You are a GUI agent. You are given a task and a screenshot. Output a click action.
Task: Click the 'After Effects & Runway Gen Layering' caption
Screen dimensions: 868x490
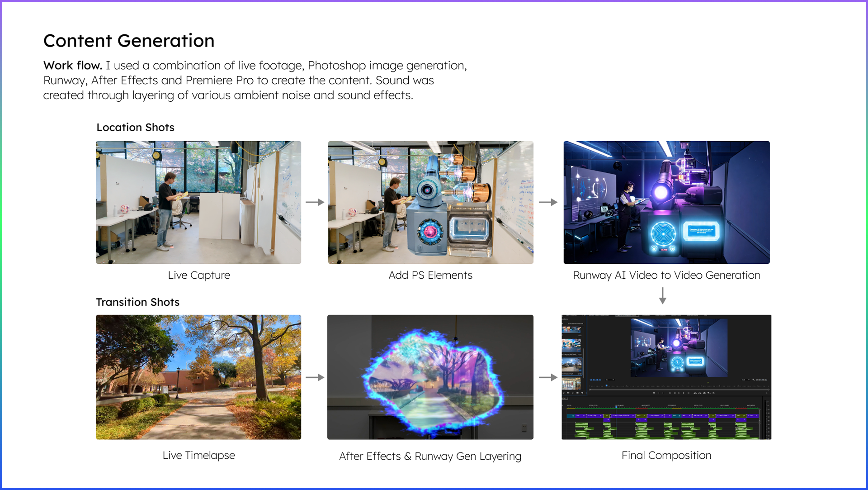pyautogui.click(x=430, y=456)
